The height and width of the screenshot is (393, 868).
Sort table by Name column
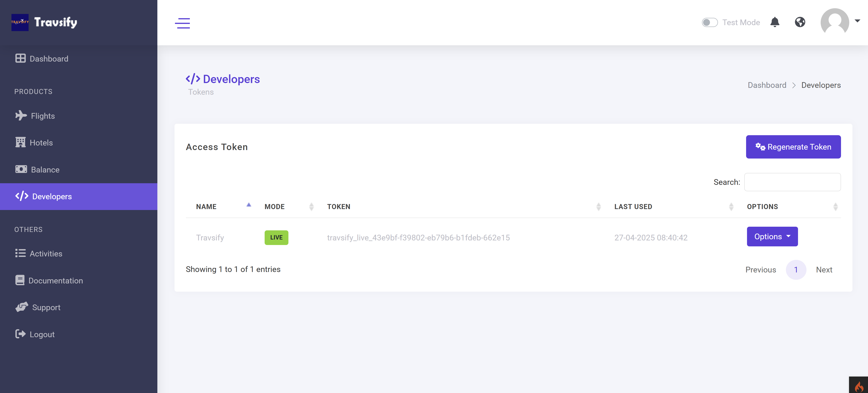click(x=206, y=207)
